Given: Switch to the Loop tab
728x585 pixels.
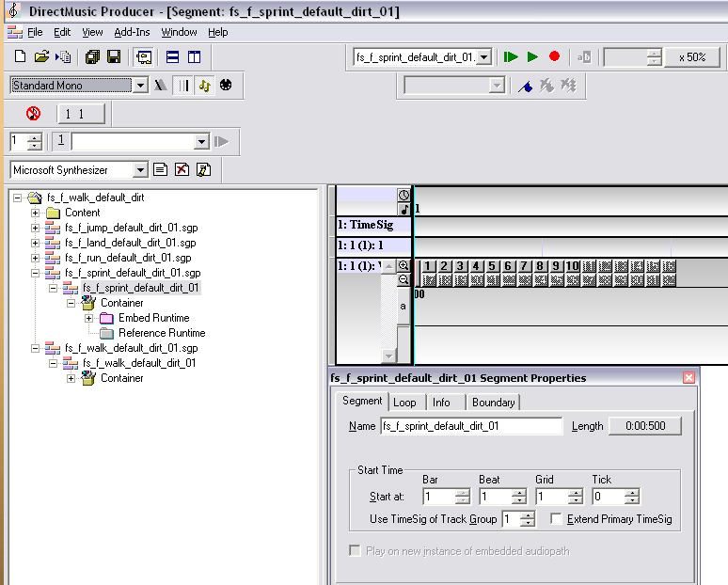Looking at the screenshot, I should (404, 403).
